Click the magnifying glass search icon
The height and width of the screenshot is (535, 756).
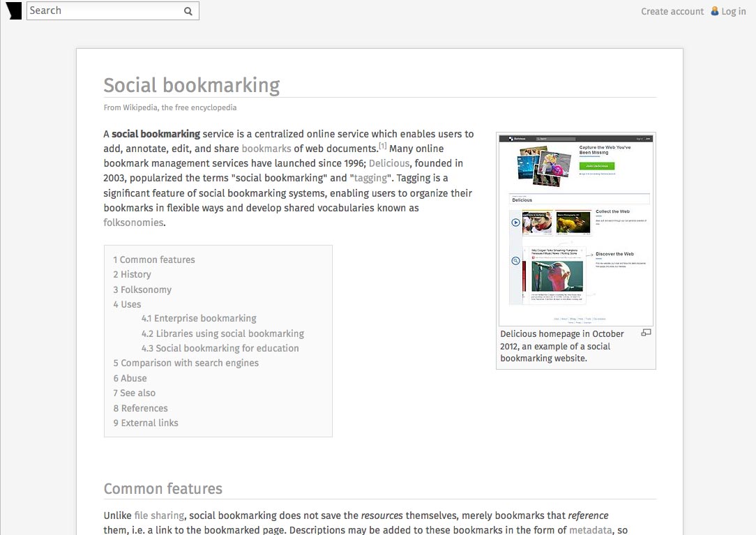tap(188, 11)
